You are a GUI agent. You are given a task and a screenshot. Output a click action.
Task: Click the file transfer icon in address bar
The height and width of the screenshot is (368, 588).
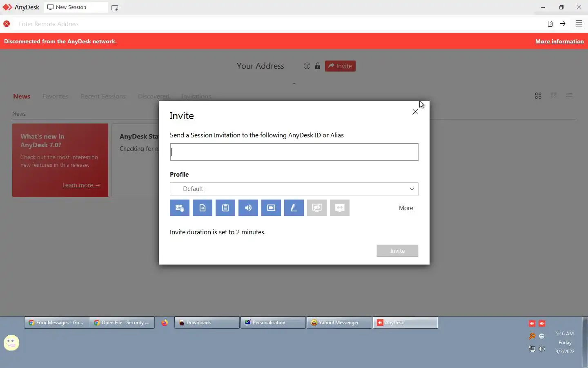point(550,24)
